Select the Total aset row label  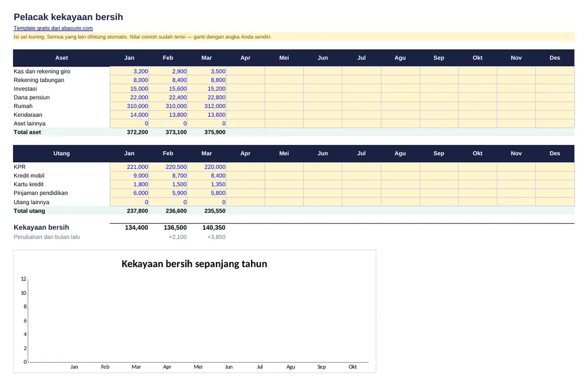(28, 132)
